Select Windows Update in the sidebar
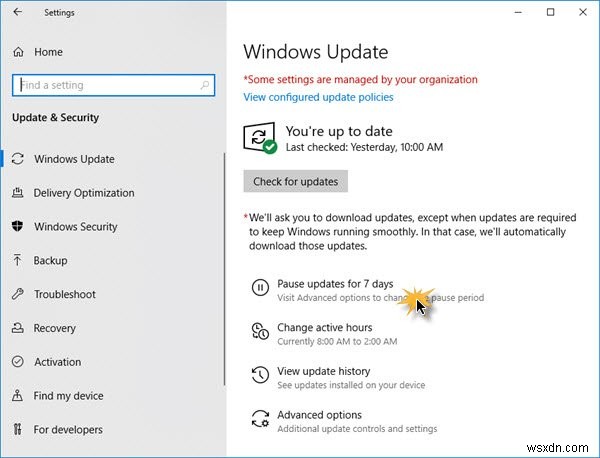 click(x=74, y=159)
